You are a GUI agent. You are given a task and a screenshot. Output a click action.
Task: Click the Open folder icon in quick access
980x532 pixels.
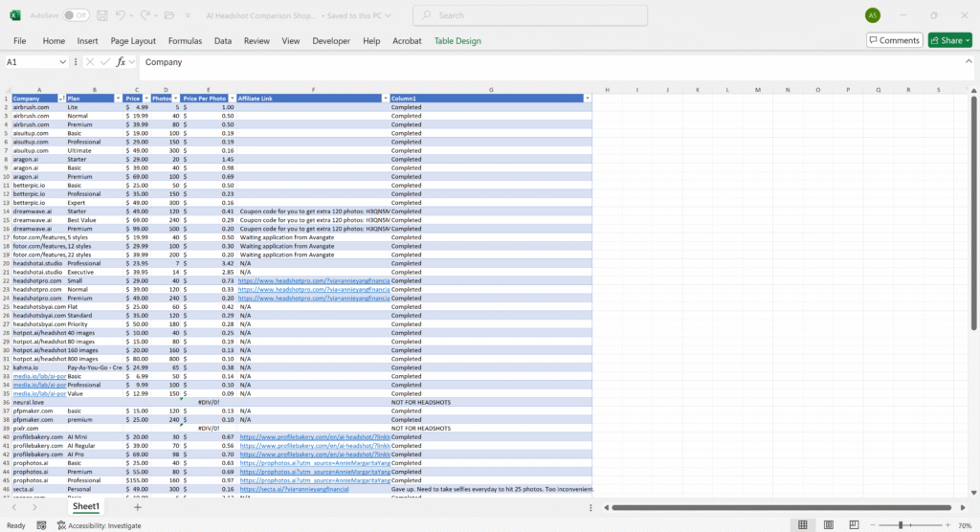169,15
